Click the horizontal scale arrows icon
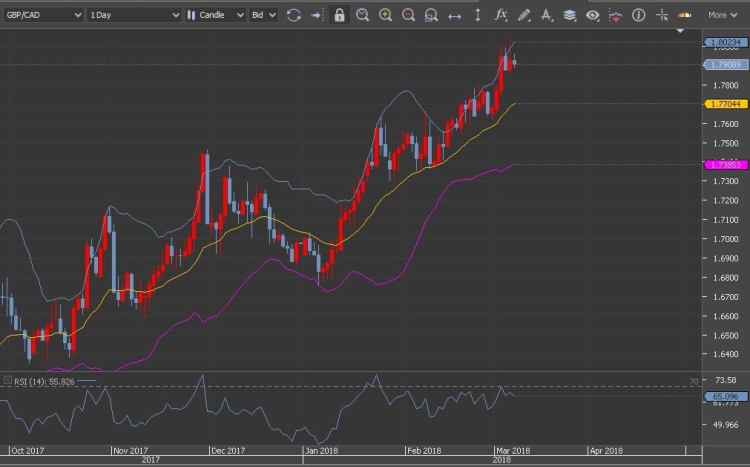Screen dimensions: 750x467 (454, 15)
